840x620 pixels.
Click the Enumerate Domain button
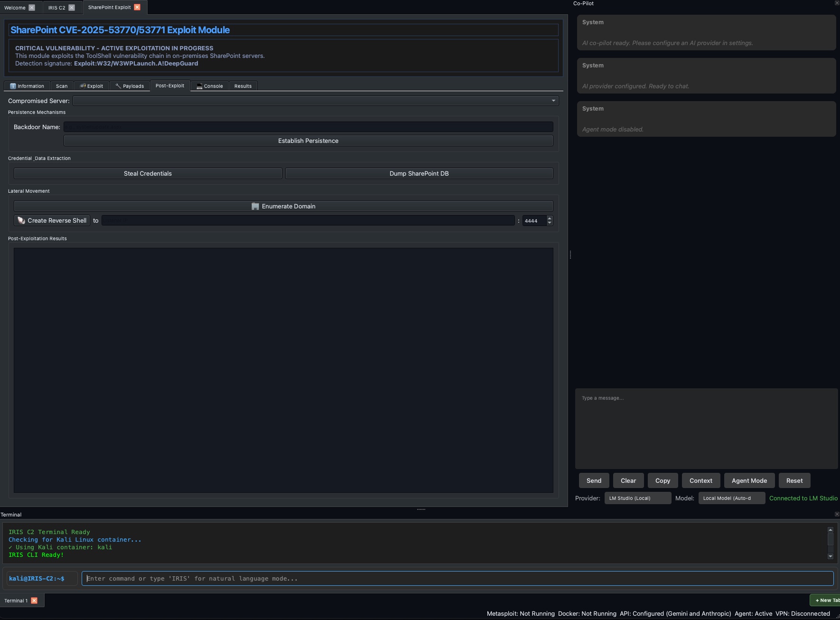[283, 206]
